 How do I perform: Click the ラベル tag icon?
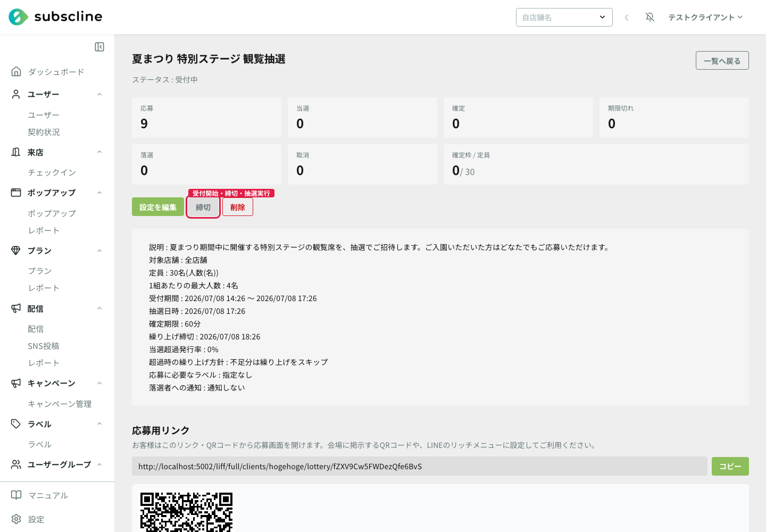point(16,424)
